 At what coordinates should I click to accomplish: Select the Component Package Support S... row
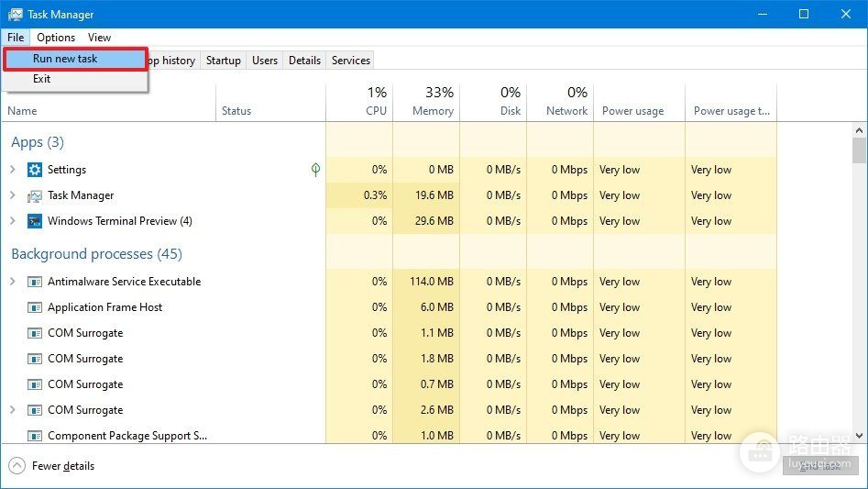click(127, 435)
